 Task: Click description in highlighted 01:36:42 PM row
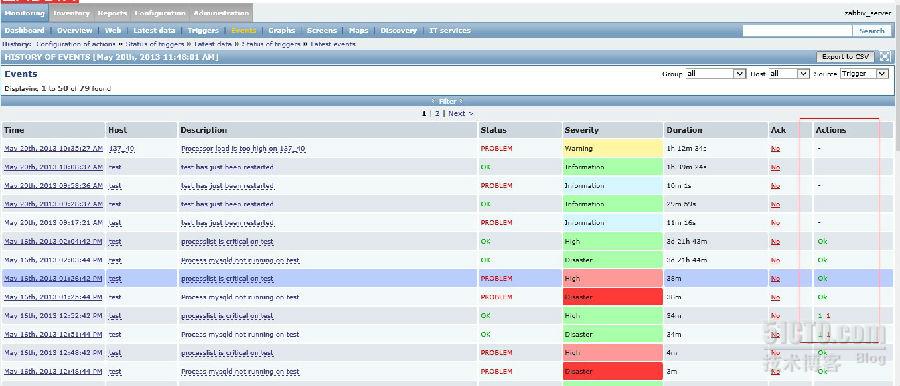[x=227, y=279]
